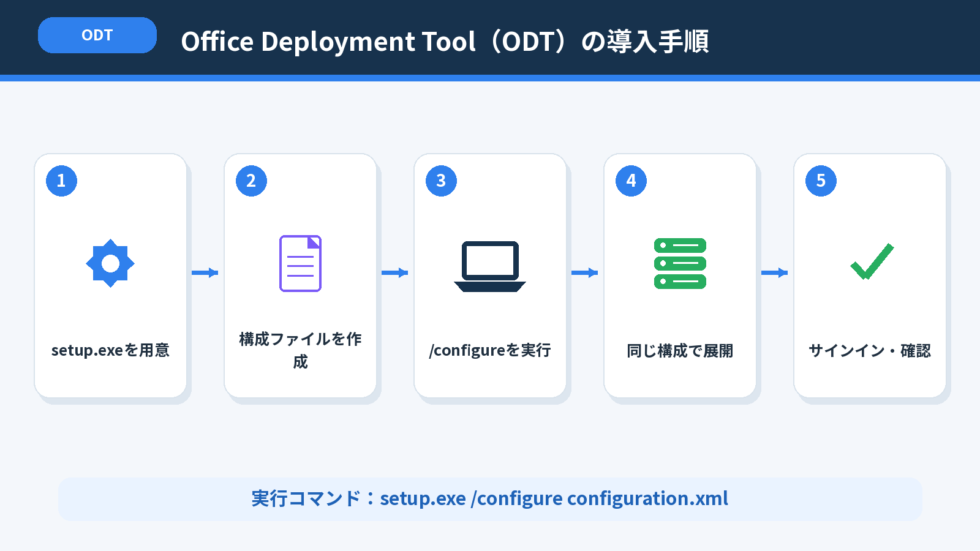Screen dimensions: 980x551
Task: Click the text 同じ構成で展開
Action: tap(680, 351)
